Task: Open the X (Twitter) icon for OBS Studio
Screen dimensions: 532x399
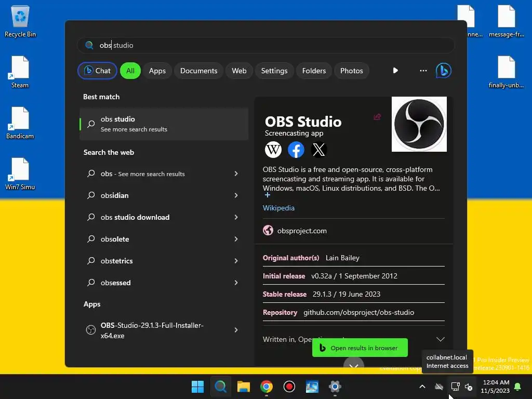Action: (318, 150)
